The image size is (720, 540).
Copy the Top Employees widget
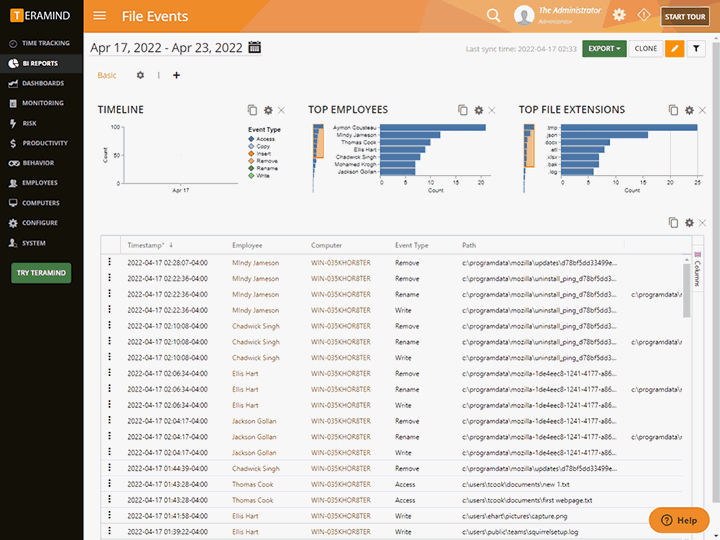[463, 110]
